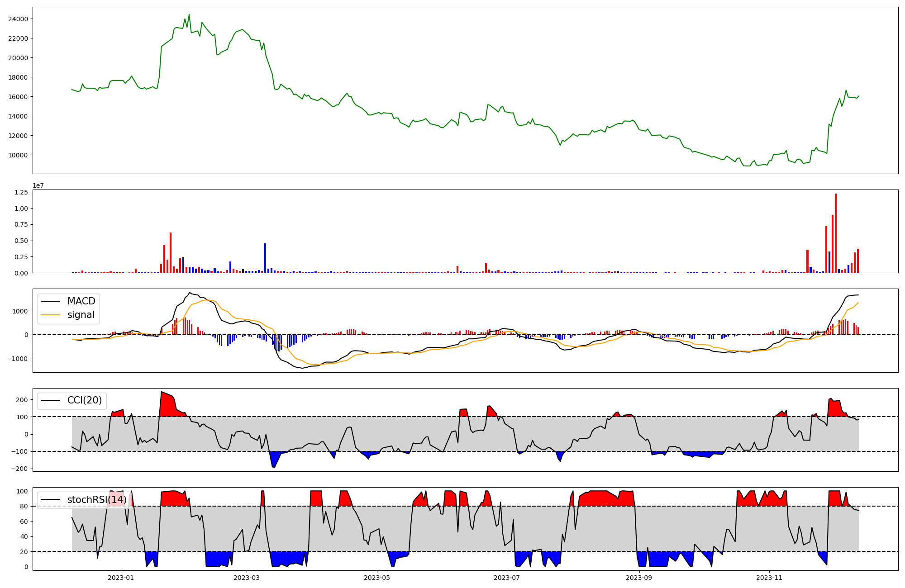
Task: Click the tallest blue volume bar
Action: click(x=265, y=258)
